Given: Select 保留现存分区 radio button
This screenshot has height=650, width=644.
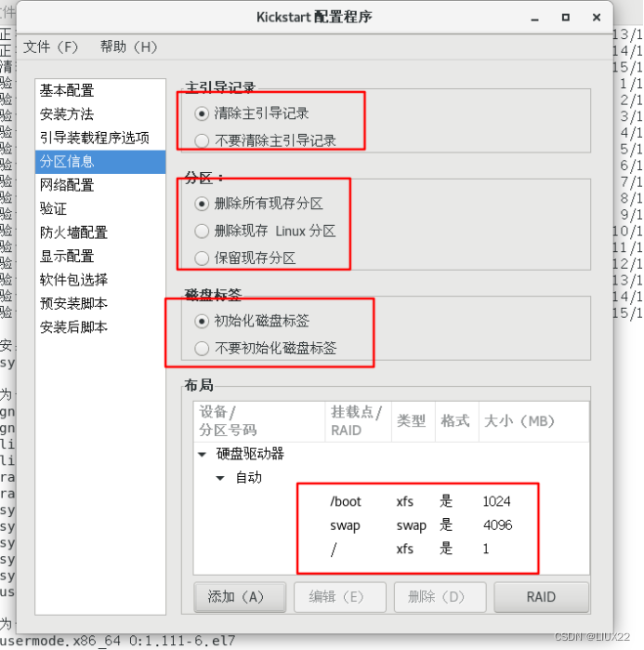Looking at the screenshot, I should pyautogui.click(x=202, y=259).
